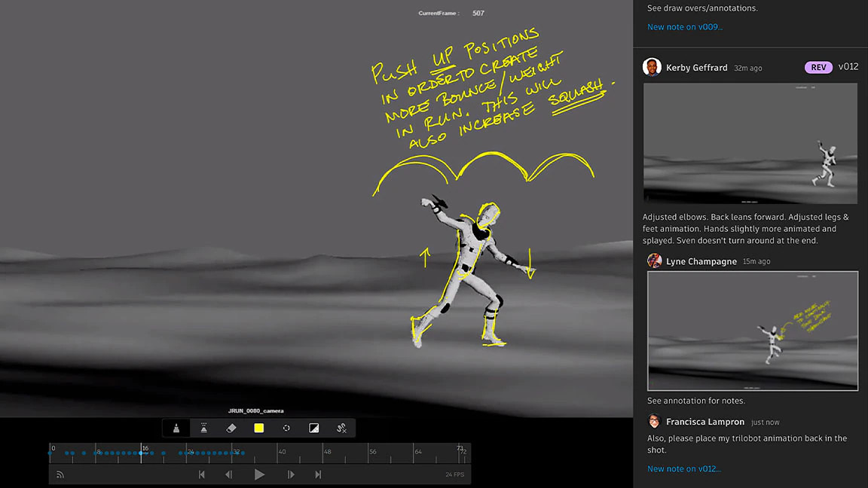Step forward one frame
The width and height of the screenshot is (868, 488).
(x=291, y=474)
